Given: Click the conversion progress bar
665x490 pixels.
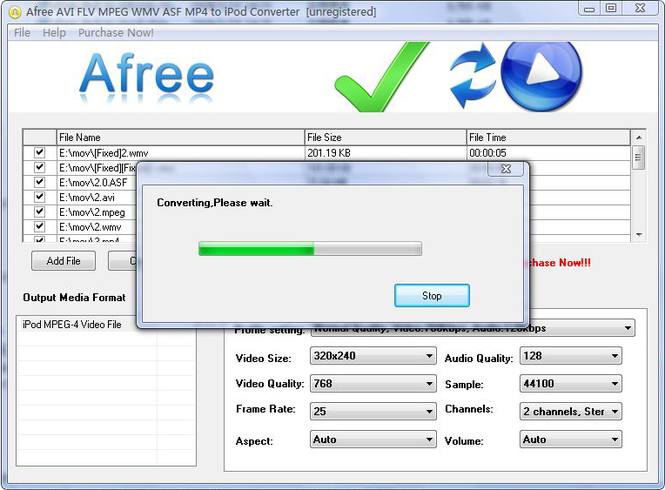Looking at the screenshot, I should [310, 249].
